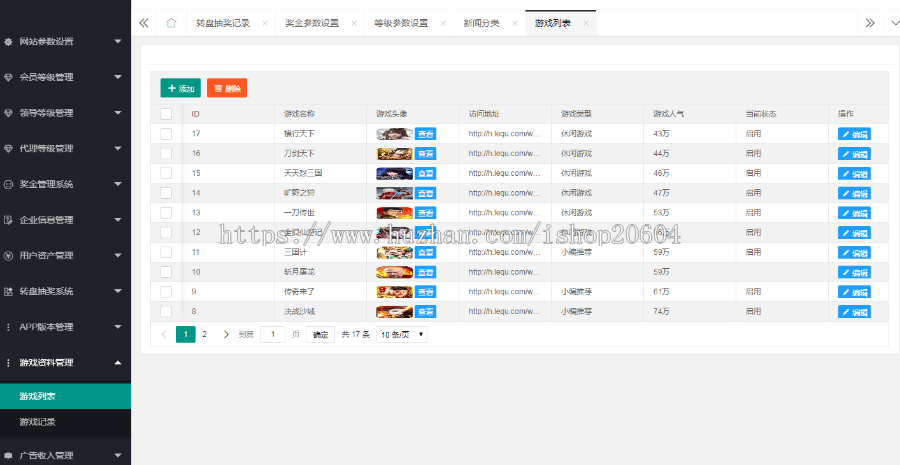Edit the 决战沙城 row
The width and height of the screenshot is (900, 465).
(x=854, y=311)
